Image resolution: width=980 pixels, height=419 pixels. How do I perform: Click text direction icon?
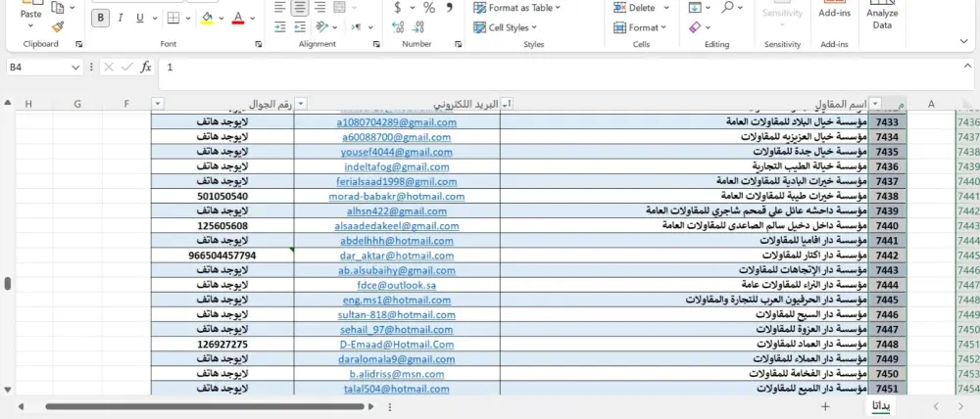point(356,26)
